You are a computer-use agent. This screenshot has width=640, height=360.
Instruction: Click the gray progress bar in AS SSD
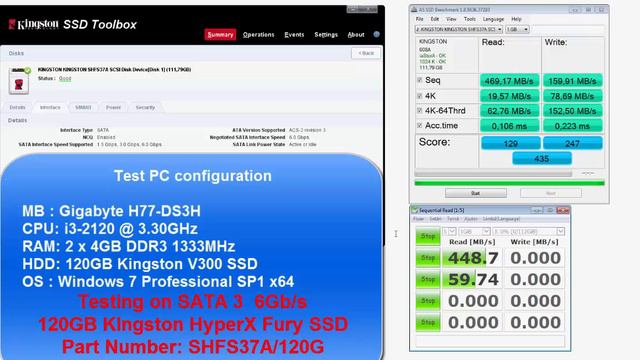(493, 174)
